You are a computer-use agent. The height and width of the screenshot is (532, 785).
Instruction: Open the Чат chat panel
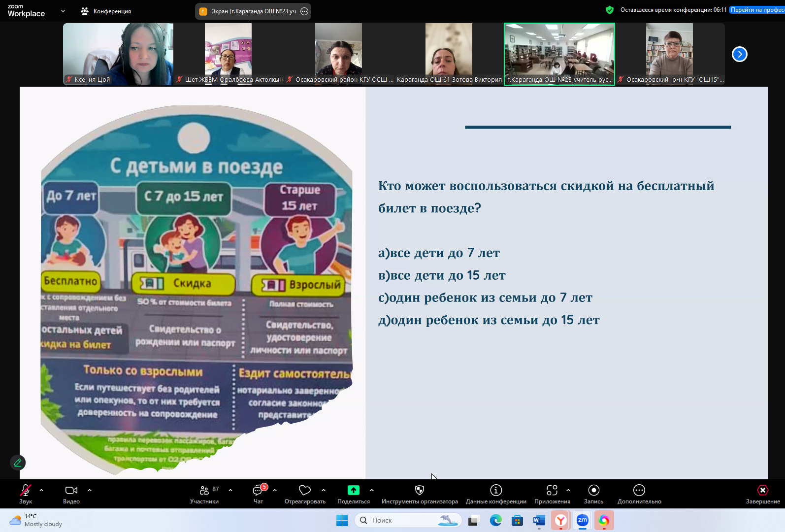click(x=258, y=494)
